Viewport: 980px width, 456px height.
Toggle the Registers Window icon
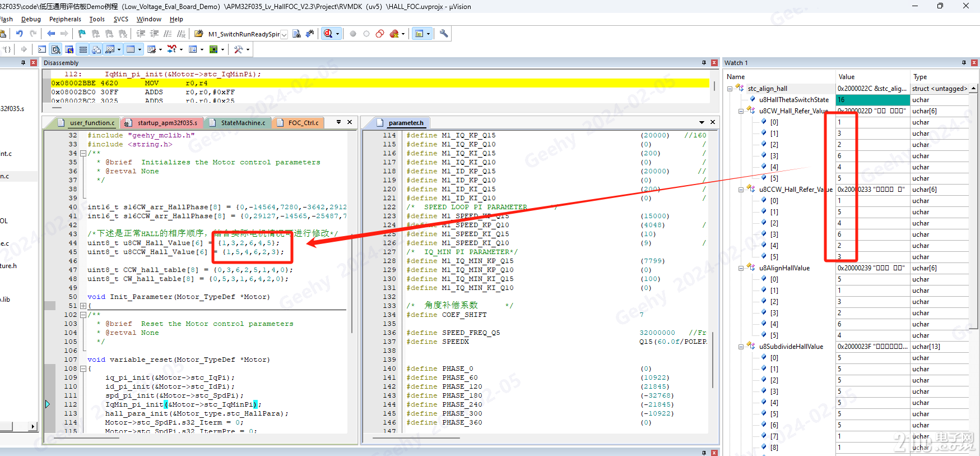pyautogui.click(x=83, y=49)
